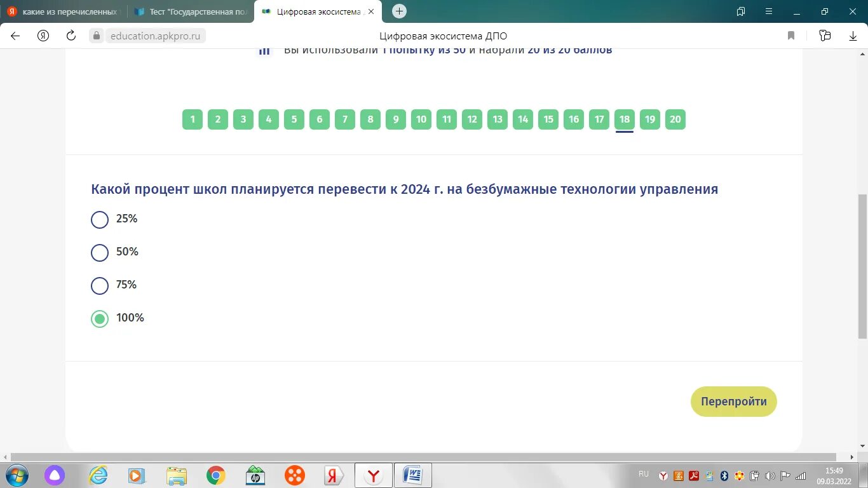Image resolution: width=868 pixels, height=488 pixels.
Task: Go to question 20
Action: [675, 119]
